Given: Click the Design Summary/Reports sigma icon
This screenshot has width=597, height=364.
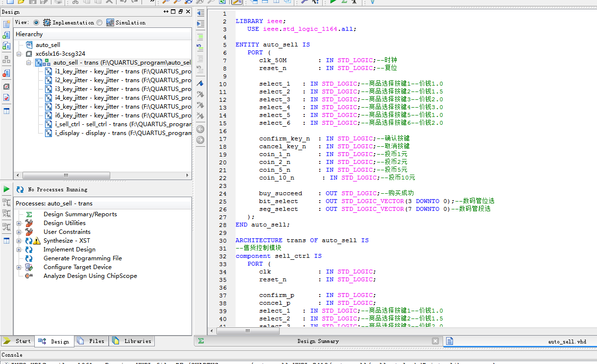Looking at the screenshot, I should (x=29, y=214).
